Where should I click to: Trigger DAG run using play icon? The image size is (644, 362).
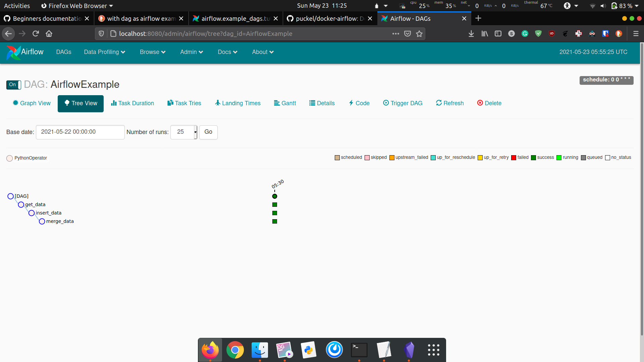[386, 103]
